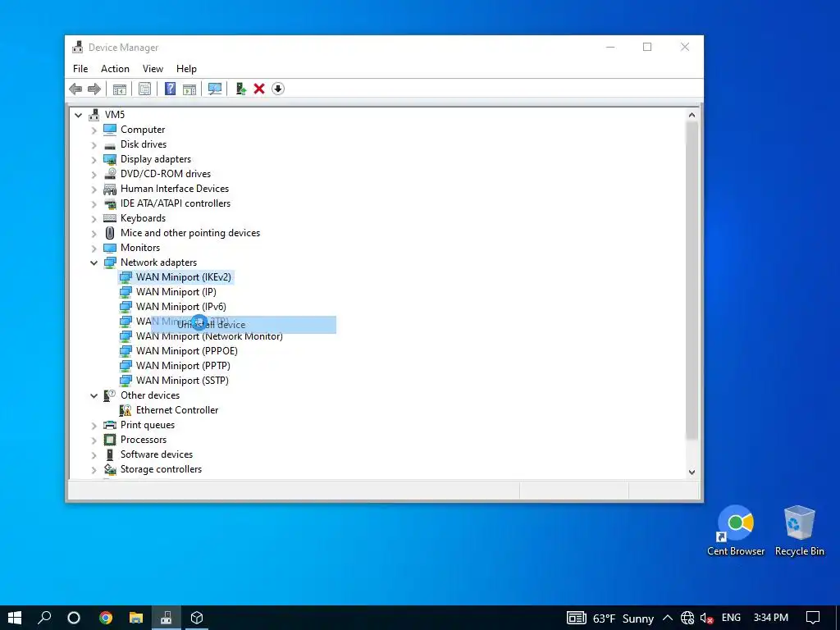Expand the DVD/CD-ROM drives category
This screenshot has height=630, width=840.
pyautogui.click(x=94, y=175)
